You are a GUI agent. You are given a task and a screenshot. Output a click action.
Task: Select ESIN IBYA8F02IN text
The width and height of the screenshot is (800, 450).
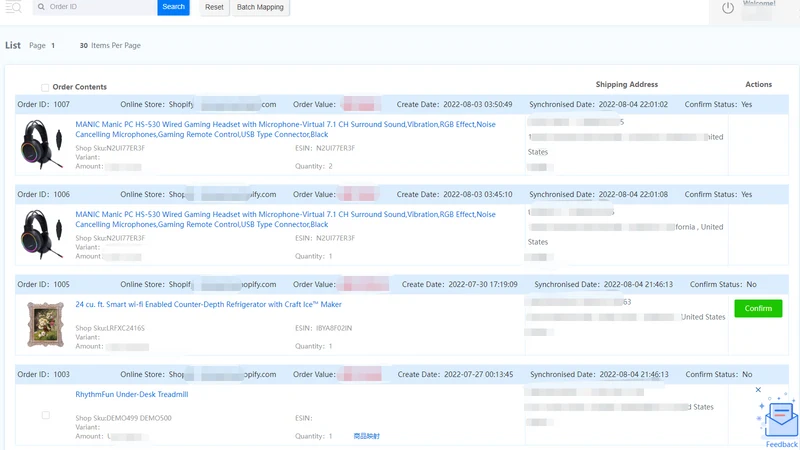pyautogui.click(x=323, y=328)
